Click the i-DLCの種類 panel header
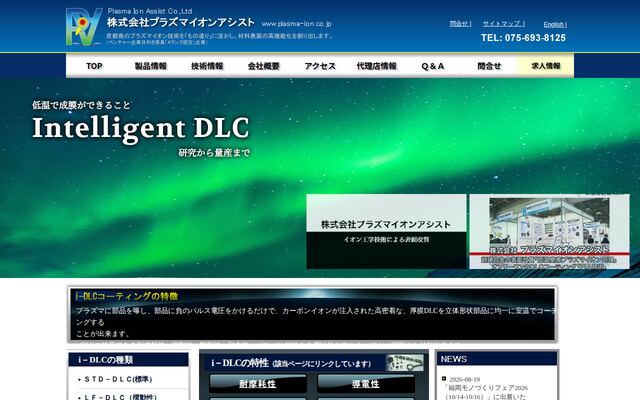This screenshot has width=640, height=400. click(128, 360)
